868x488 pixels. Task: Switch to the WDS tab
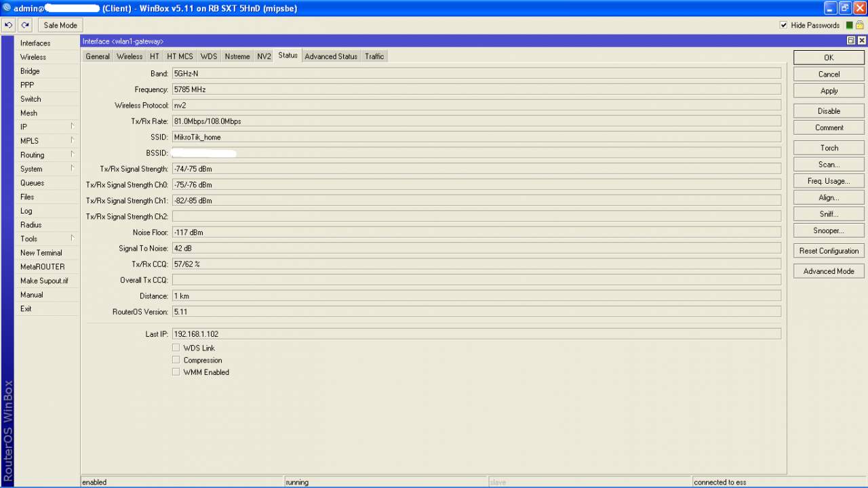tap(209, 56)
